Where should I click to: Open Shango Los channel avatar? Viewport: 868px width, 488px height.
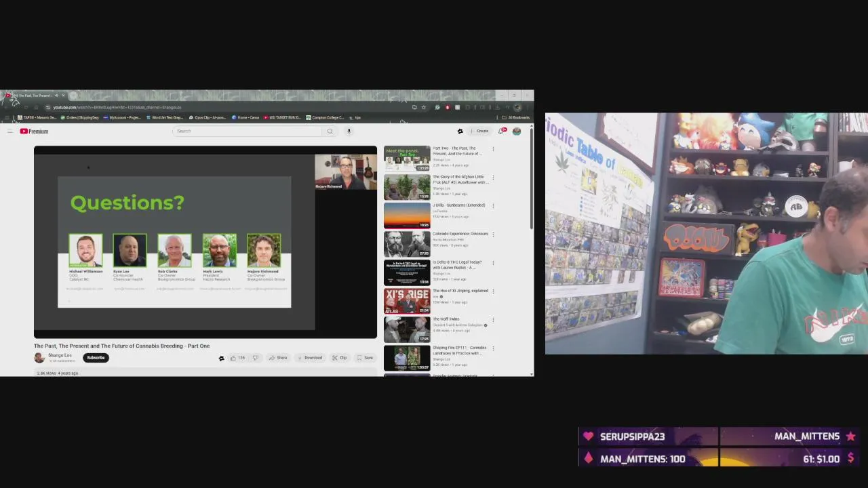(39, 358)
